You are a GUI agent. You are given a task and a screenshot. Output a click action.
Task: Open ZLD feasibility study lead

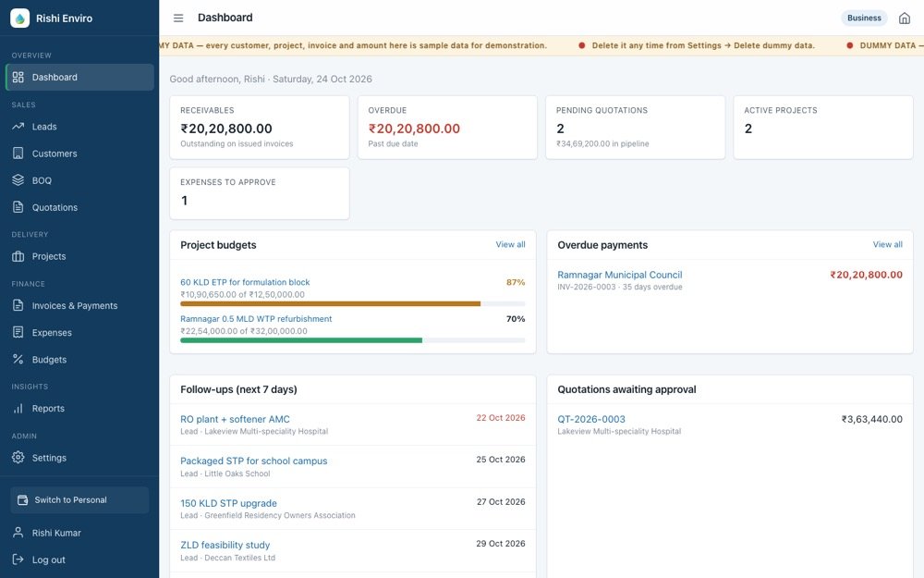pyautogui.click(x=225, y=545)
